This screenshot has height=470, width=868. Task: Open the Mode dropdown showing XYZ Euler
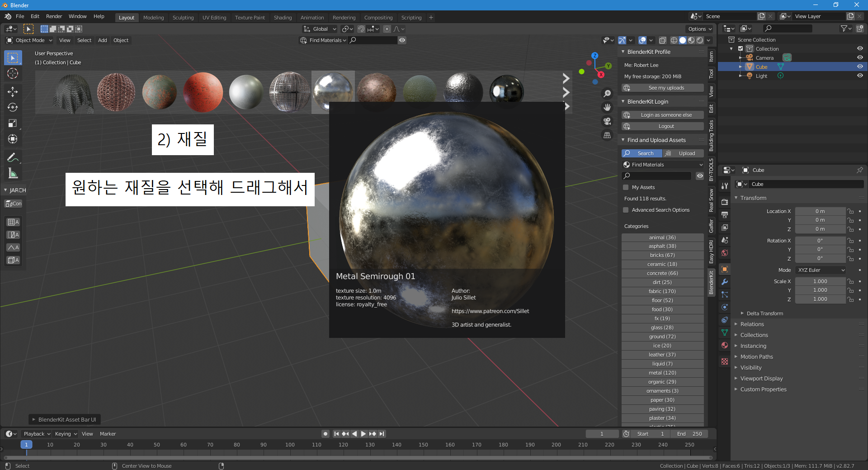click(820, 270)
